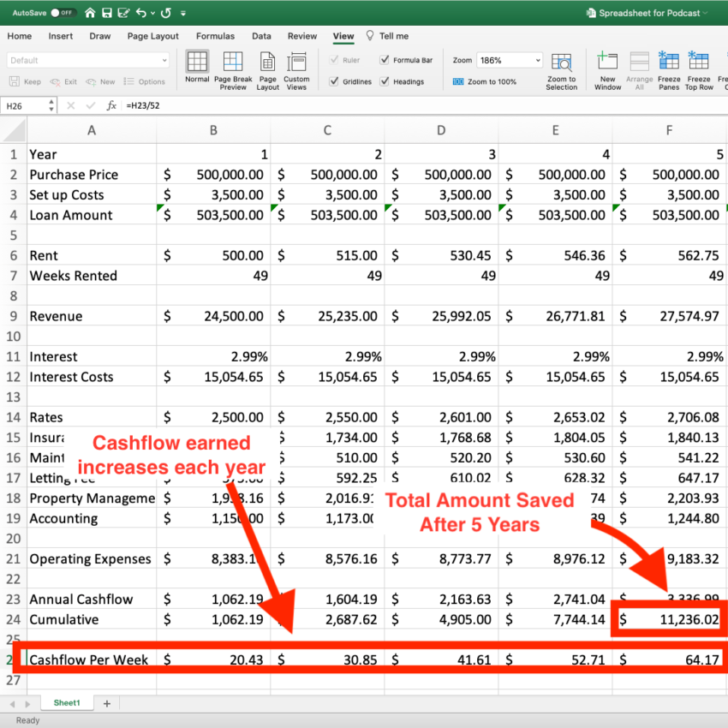Click the fx Insert Function icon
This screenshot has width=728, height=728.
[x=111, y=106]
